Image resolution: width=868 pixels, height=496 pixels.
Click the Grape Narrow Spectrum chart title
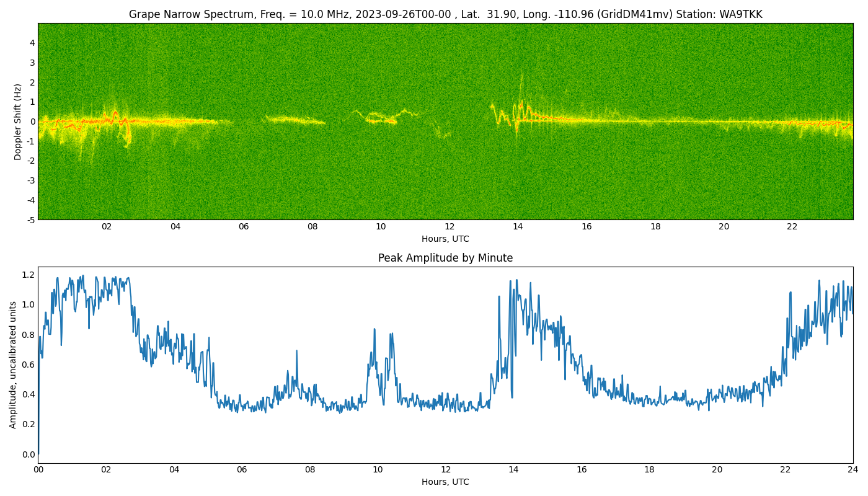(445, 14)
